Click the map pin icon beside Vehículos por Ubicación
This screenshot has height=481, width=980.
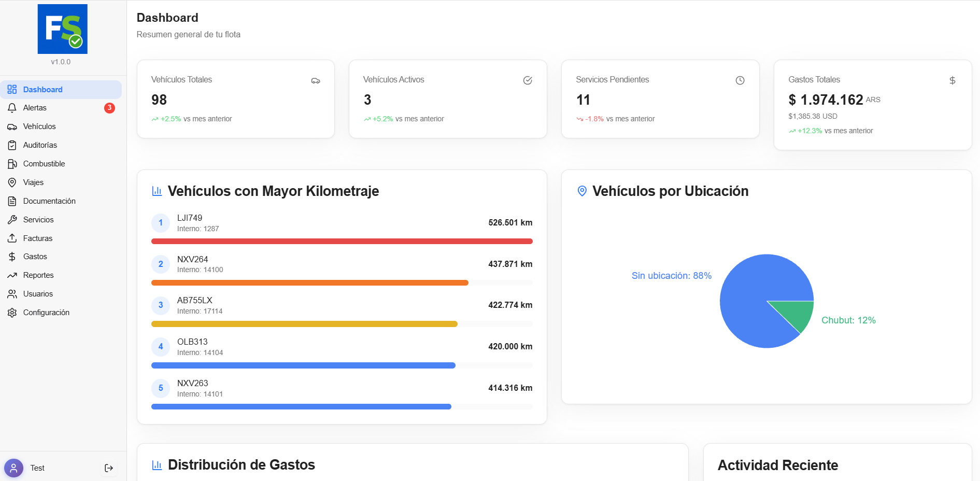(x=582, y=191)
